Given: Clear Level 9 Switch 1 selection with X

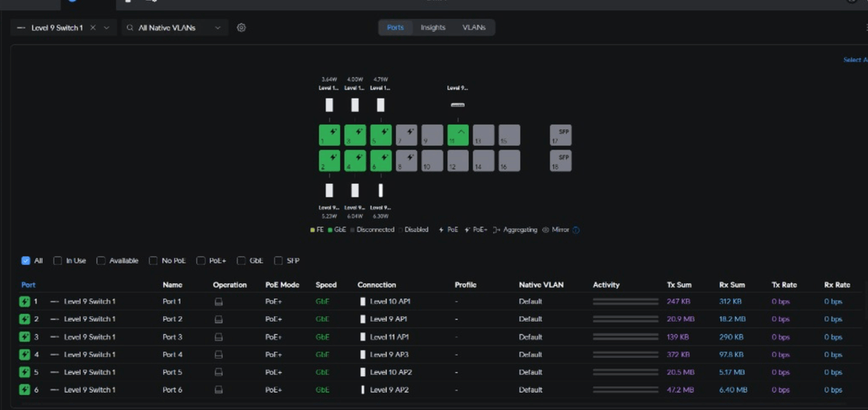Looking at the screenshot, I should (x=92, y=28).
